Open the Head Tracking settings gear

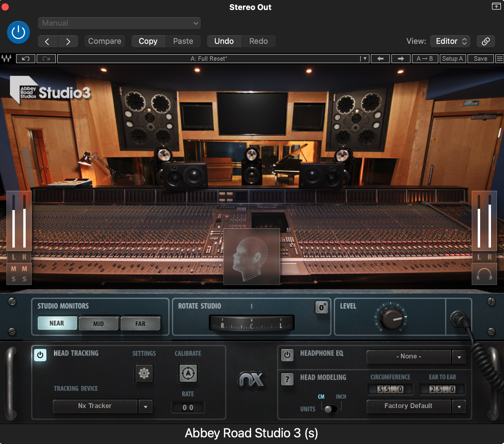click(x=144, y=373)
